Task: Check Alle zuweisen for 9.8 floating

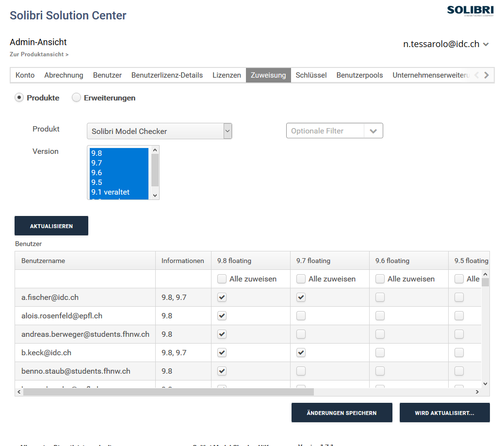Action: (222, 279)
